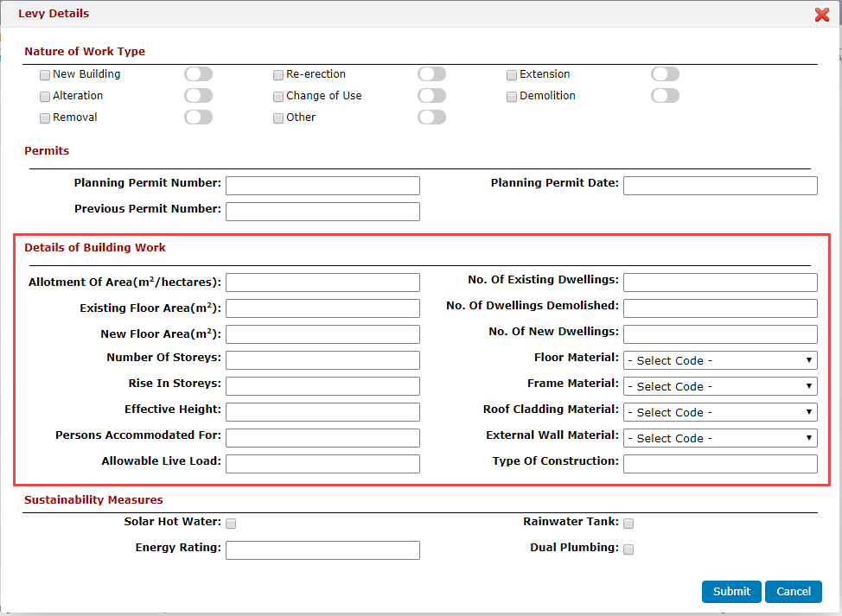This screenshot has height=616, width=842.
Task: Toggle the Alteration switch
Action: [x=199, y=96]
